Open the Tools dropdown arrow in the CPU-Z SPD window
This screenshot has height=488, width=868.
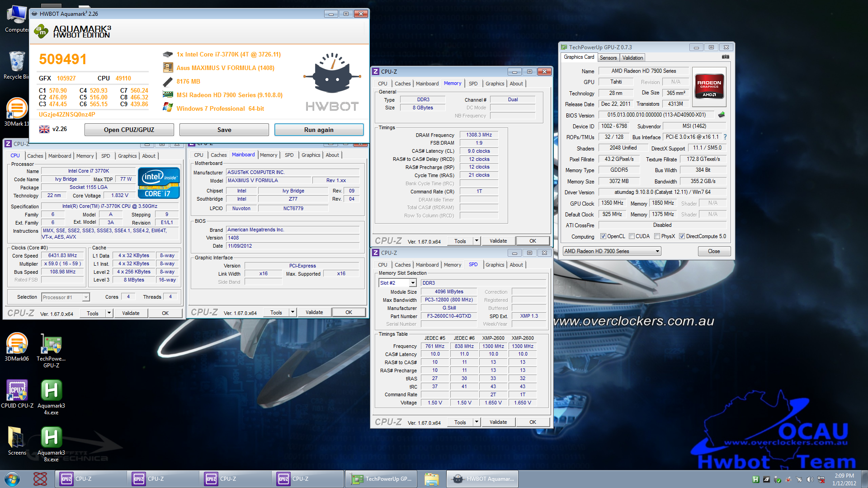point(476,422)
